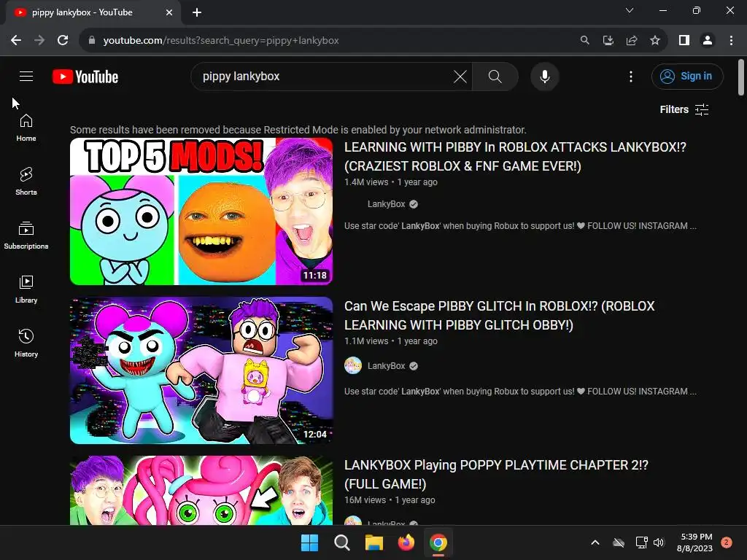Open Windows taskbar search

point(341,542)
